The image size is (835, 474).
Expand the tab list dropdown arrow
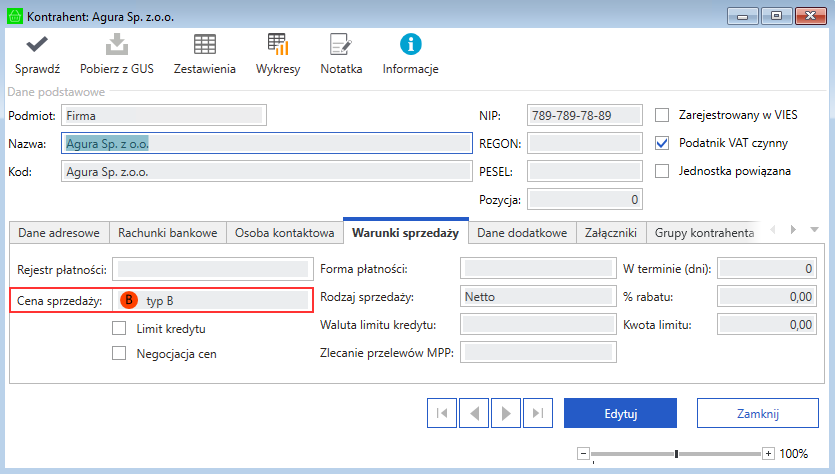click(814, 230)
